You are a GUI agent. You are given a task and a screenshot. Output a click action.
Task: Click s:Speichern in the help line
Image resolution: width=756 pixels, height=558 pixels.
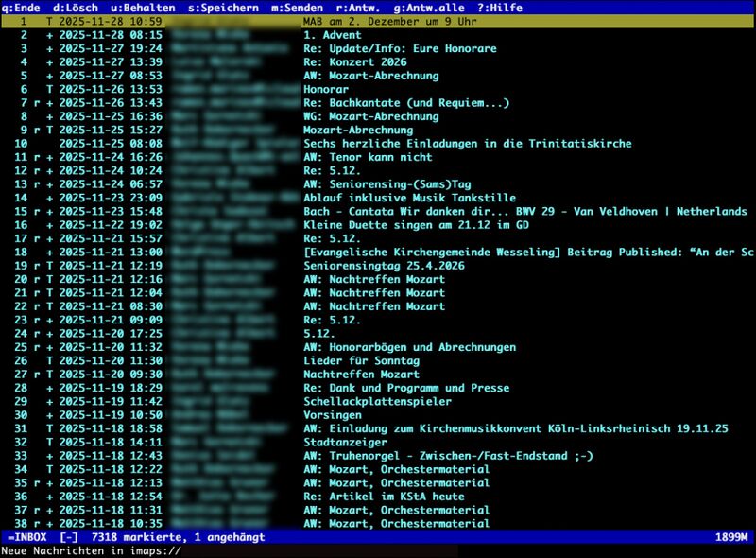pyautogui.click(x=223, y=7)
